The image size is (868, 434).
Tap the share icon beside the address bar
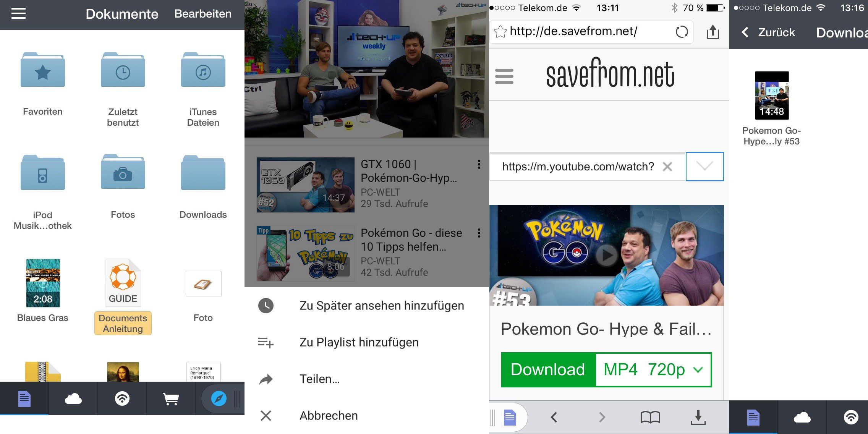click(713, 32)
